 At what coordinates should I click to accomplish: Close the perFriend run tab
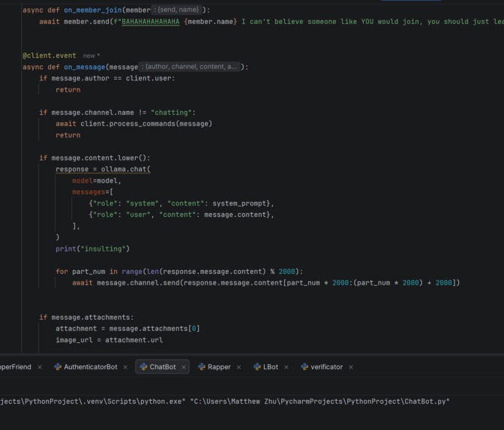(x=40, y=367)
